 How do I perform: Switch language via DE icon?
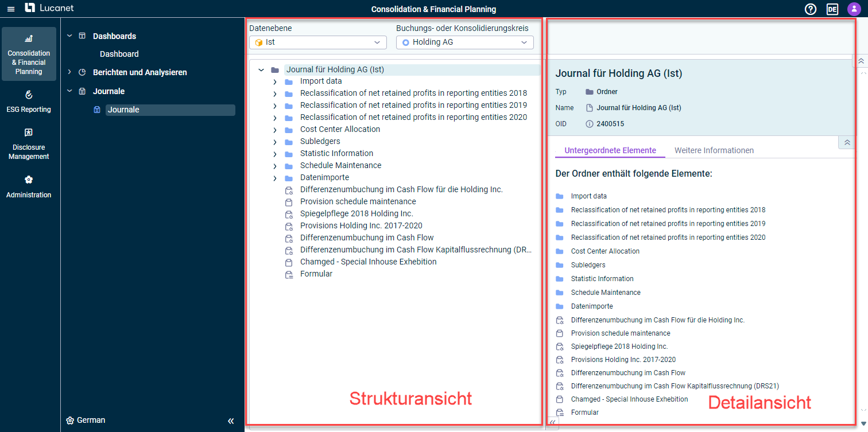832,9
